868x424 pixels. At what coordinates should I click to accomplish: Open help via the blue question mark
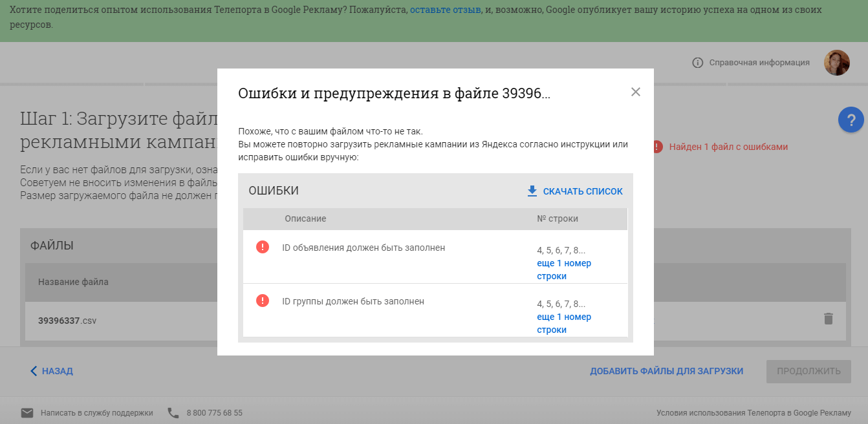[851, 120]
